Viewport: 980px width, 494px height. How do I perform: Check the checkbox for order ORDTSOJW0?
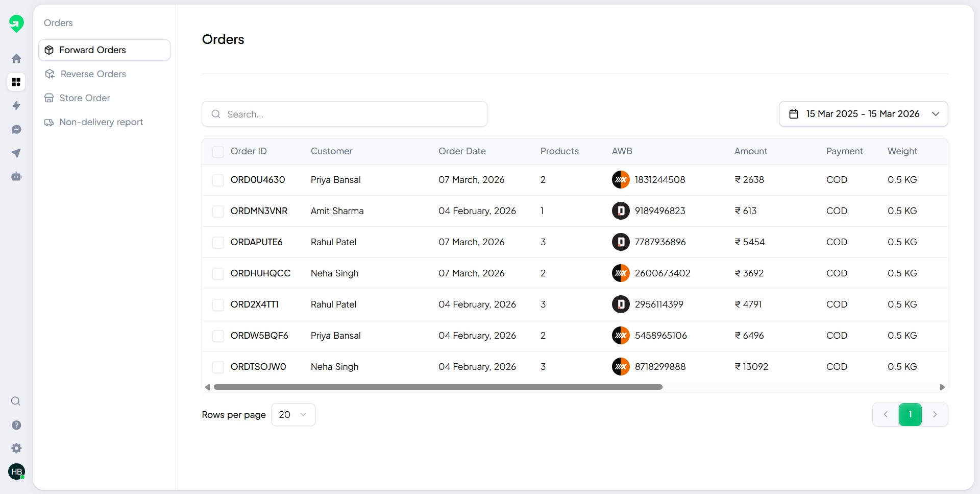[x=218, y=367]
